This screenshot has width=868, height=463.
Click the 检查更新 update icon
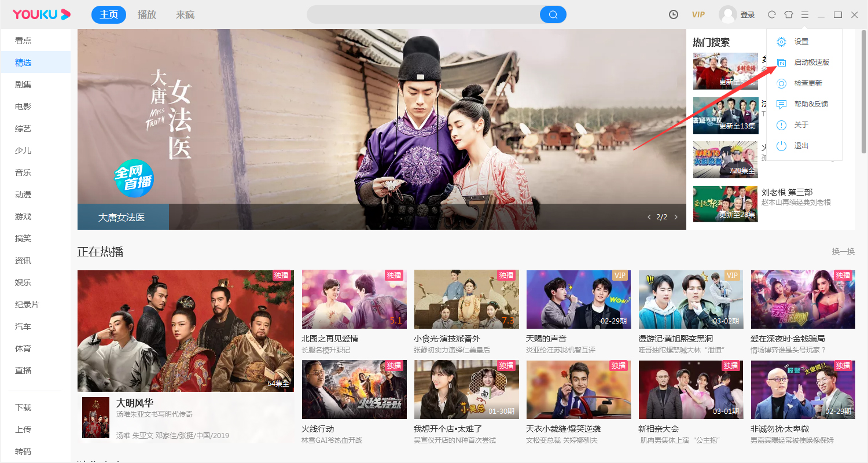coord(781,83)
